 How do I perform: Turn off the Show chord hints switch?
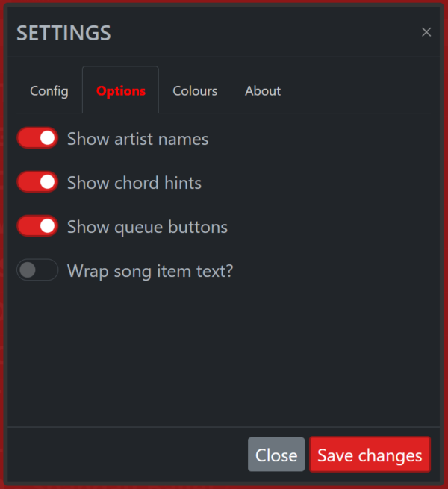coord(37,182)
